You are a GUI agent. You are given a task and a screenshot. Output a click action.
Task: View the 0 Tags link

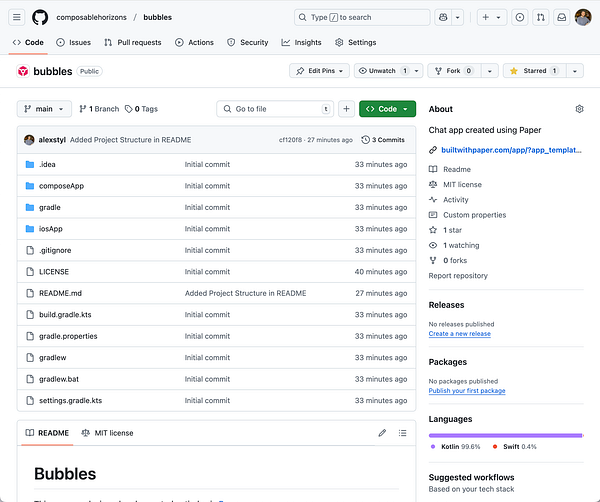141,109
